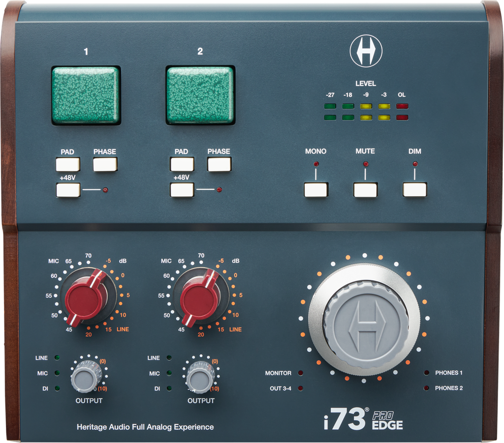504x443 pixels.
Task: Click the i73 PRO EDGE model logo
Action: [x=363, y=419]
